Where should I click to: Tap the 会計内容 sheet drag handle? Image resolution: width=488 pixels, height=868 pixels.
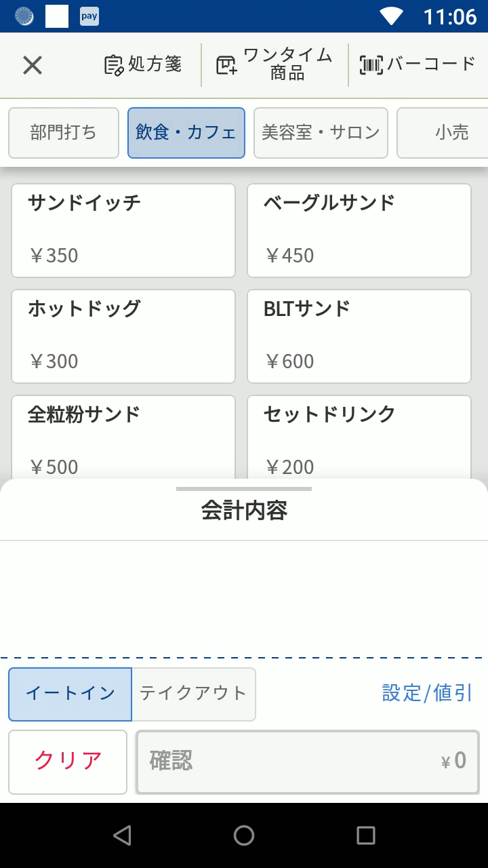coord(244,489)
